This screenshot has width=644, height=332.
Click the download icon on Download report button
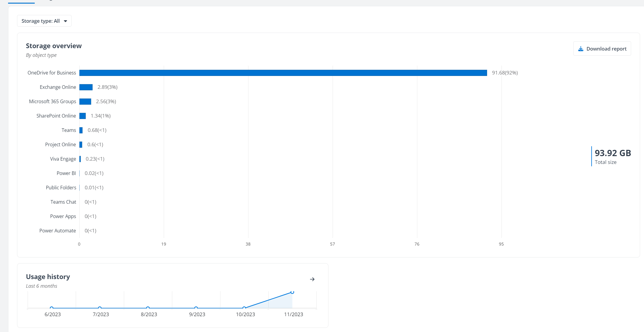point(581,48)
